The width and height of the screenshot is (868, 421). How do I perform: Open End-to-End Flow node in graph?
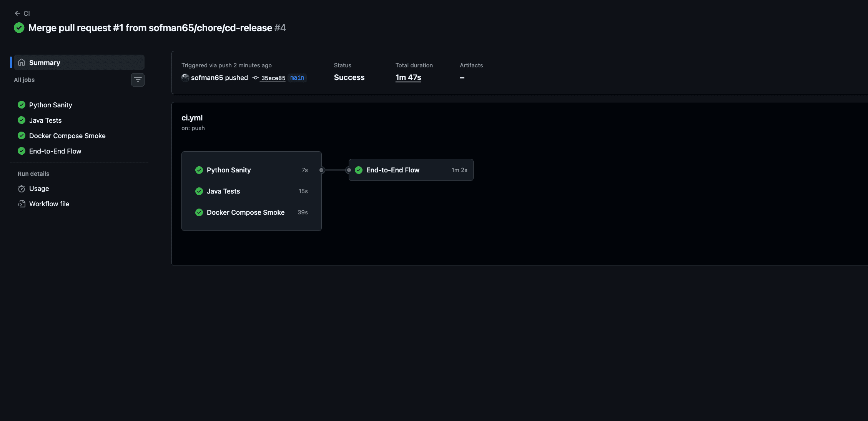tap(393, 170)
